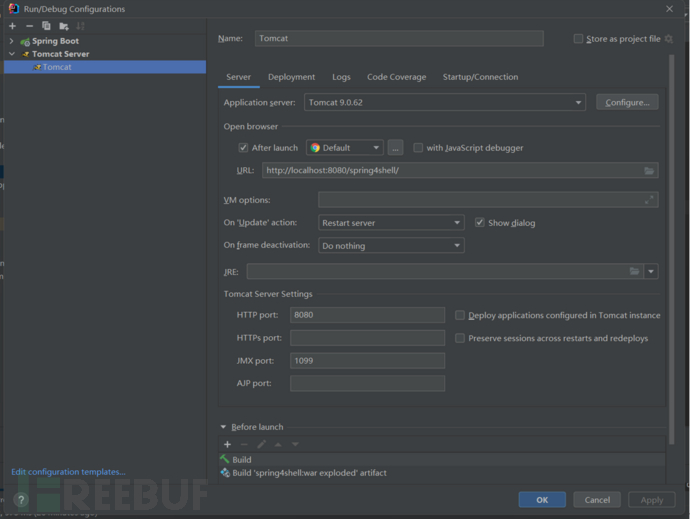Enable with JavaScript debugger option

(418, 148)
